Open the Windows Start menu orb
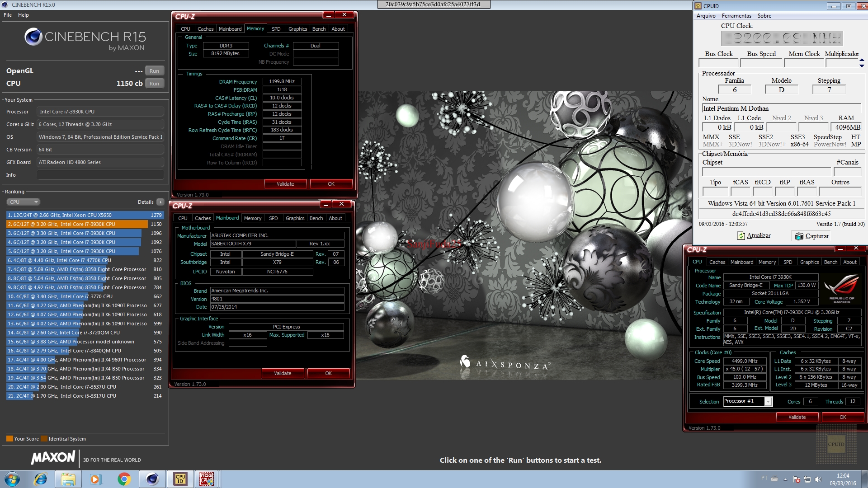The height and width of the screenshot is (488, 868). pyautogui.click(x=12, y=479)
